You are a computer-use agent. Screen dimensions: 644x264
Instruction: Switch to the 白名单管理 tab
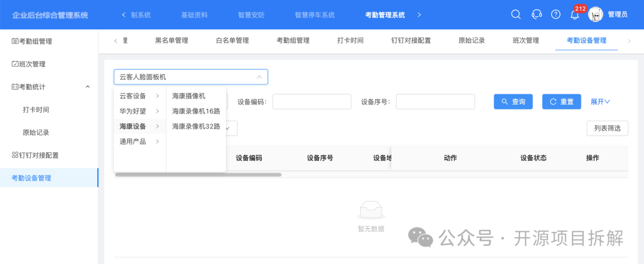tap(233, 41)
